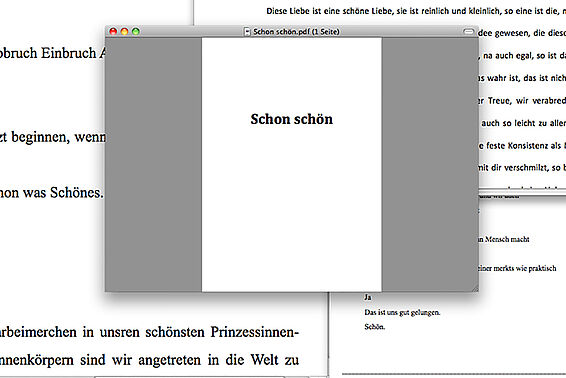566x378 pixels.
Task: Click the 'Treue, wir verabred' line on the right
Action: point(527,101)
